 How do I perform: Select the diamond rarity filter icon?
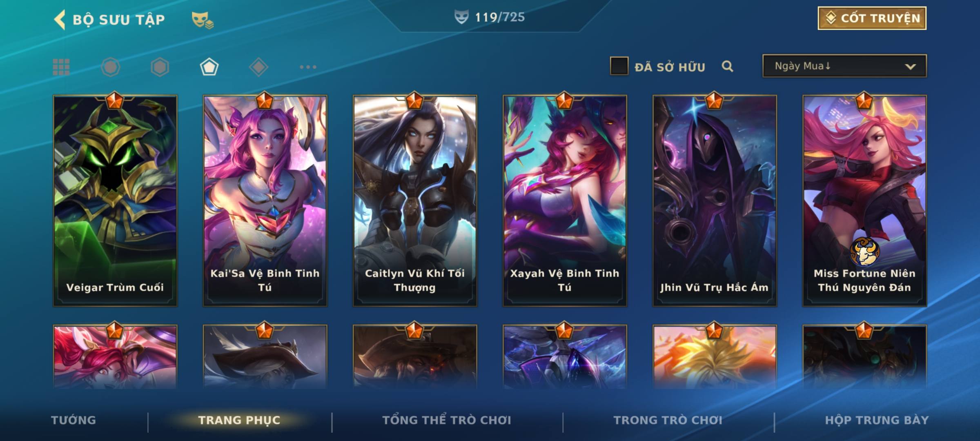point(258,67)
